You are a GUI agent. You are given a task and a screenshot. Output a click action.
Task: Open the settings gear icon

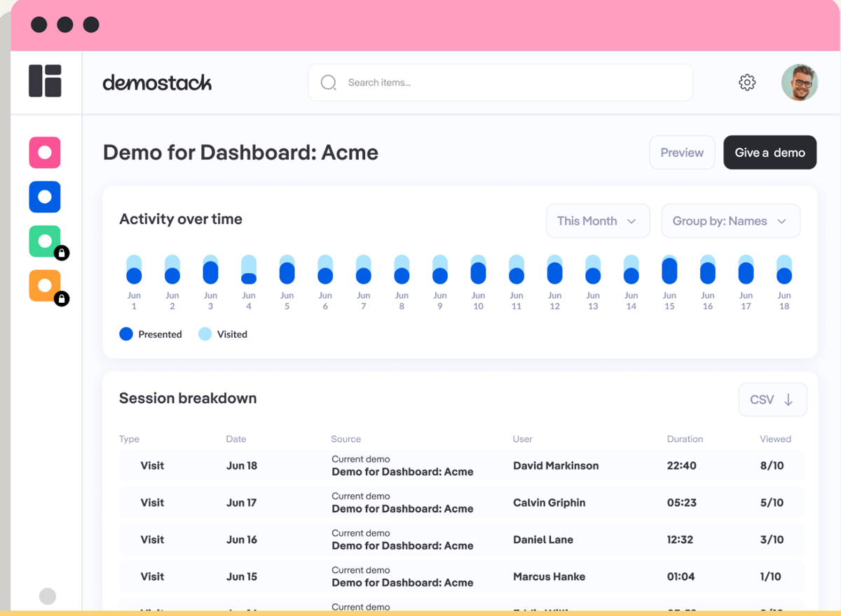click(747, 82)
